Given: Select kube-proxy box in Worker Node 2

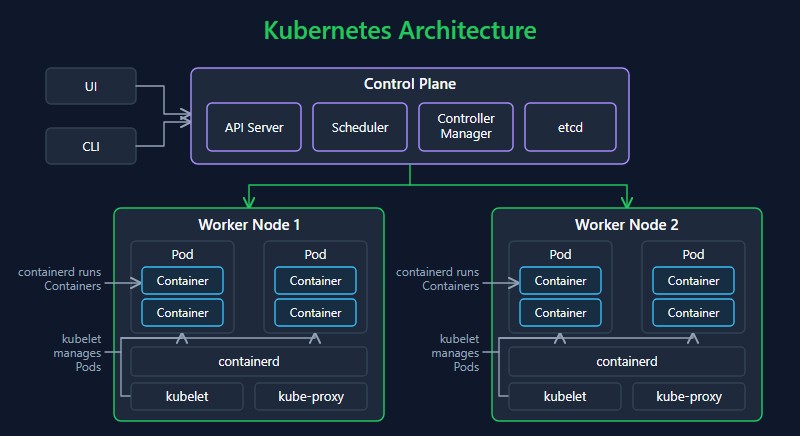Looking at the screenshot, I should click(689, 396).
